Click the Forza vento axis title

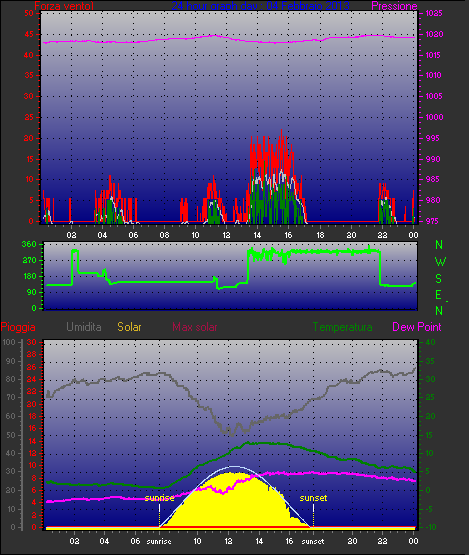(x=64, y=6)
